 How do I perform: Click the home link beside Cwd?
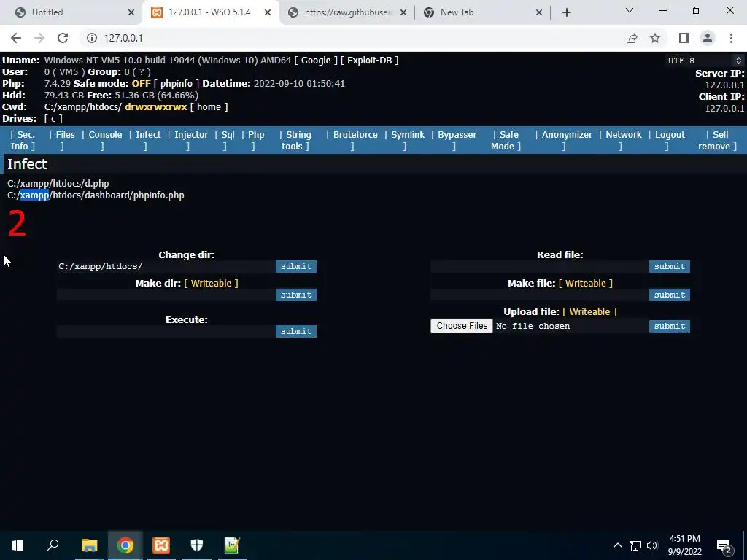[x=209, y=107]
